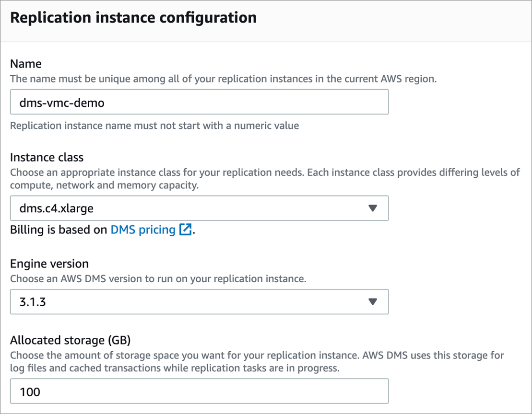Image resolution: width=532 pixels, height=414 pixels.
Task: Click the name uniqueness helper text
Action: pos(223,79)
